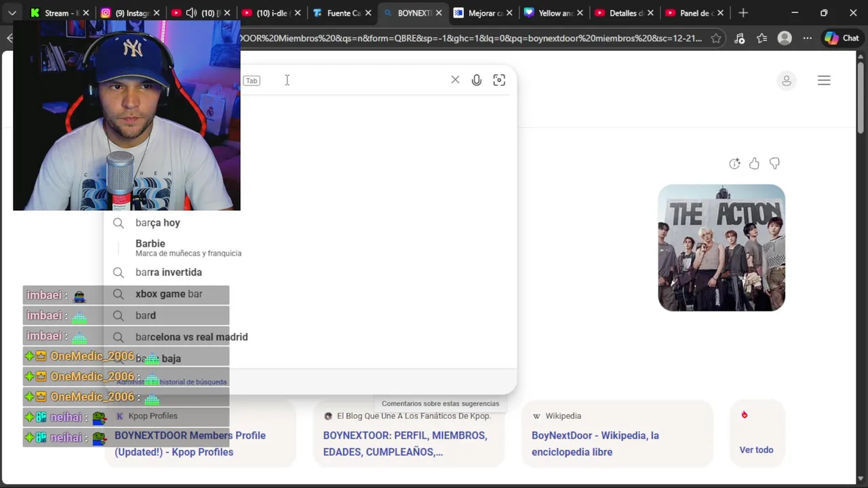Open BoyNextDoor Wikipedia link
Image resolution: width=868 pixels, height=488 pixels.
tap(595, 443)
